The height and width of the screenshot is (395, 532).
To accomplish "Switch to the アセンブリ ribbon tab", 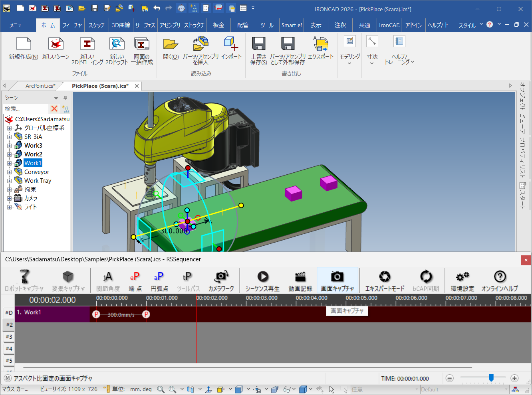I will (x=170, y=25).
